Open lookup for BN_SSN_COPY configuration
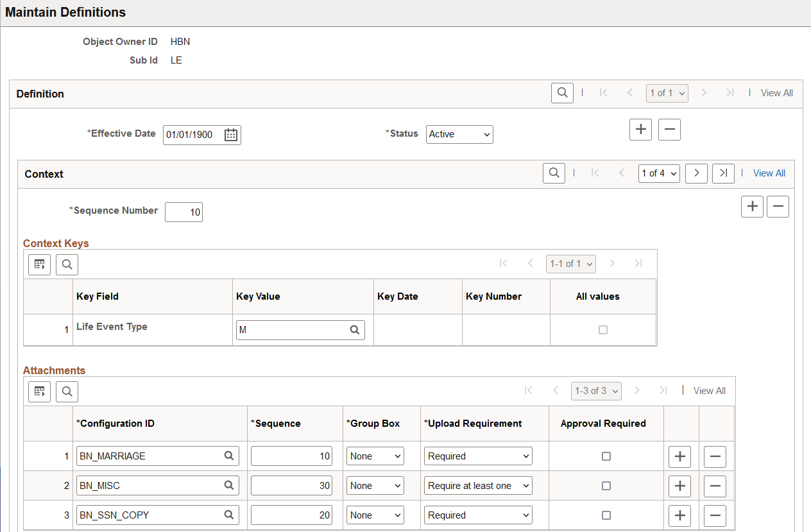The image size is (811, 532). [x=228, y=515]
